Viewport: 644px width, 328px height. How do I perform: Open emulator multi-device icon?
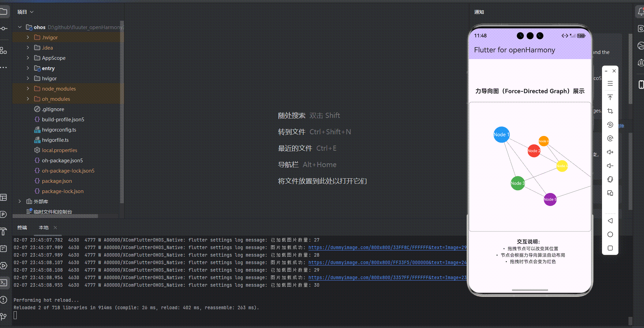point(610,193)
